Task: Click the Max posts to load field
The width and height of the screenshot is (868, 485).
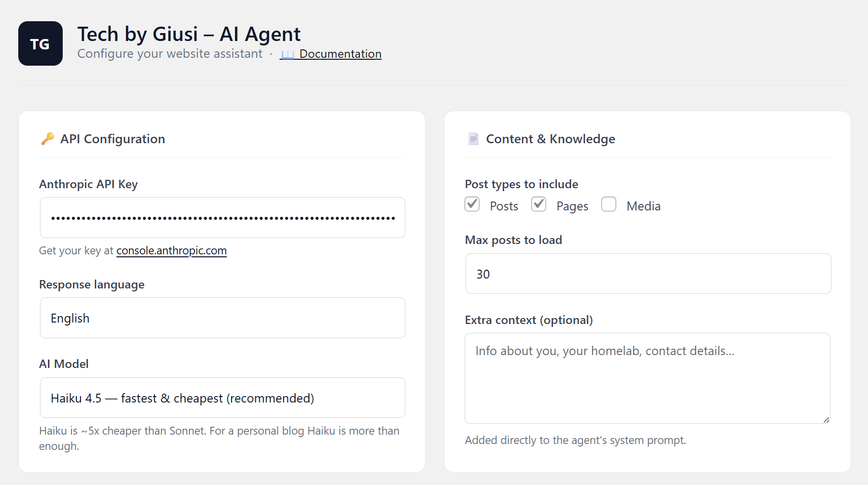Action: click(x=648, y=274)
